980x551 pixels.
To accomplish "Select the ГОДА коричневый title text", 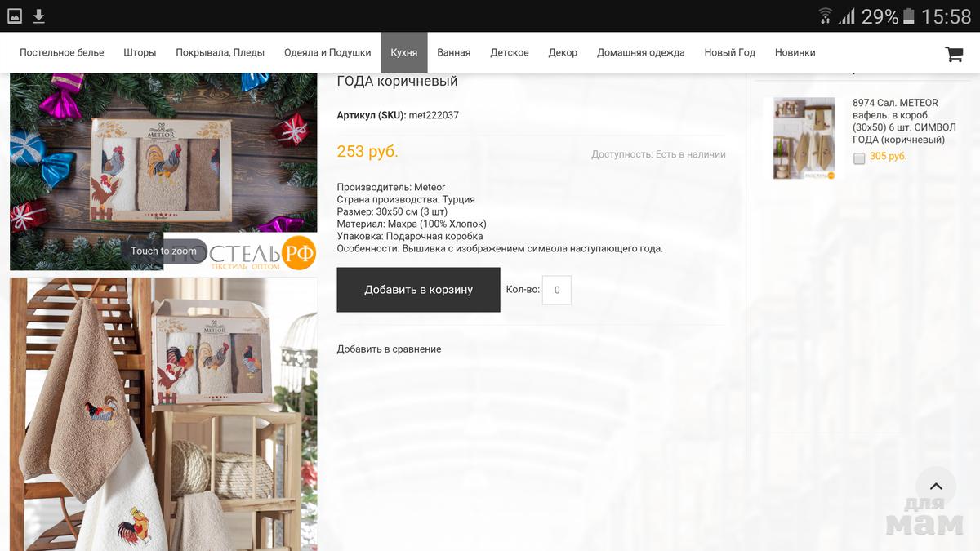I will pyautogui.click(x=397, y=81).
